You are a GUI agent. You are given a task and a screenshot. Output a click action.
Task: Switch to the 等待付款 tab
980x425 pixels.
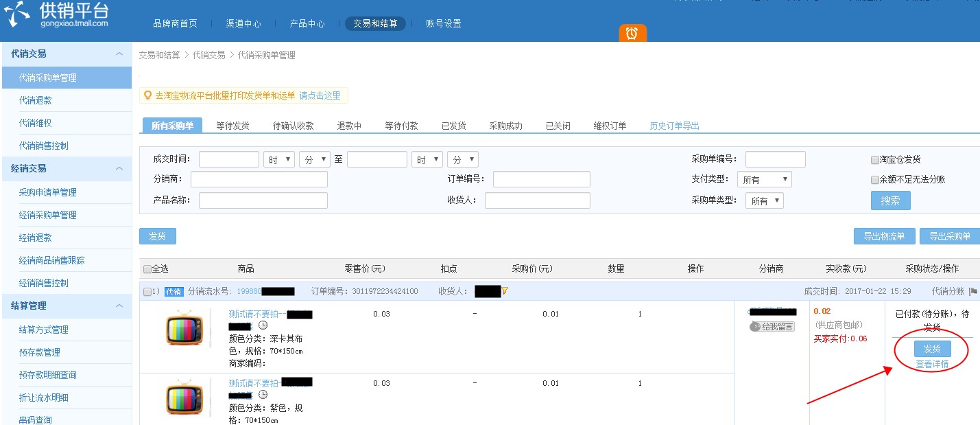pyautogui.click(x=402, y=126)
